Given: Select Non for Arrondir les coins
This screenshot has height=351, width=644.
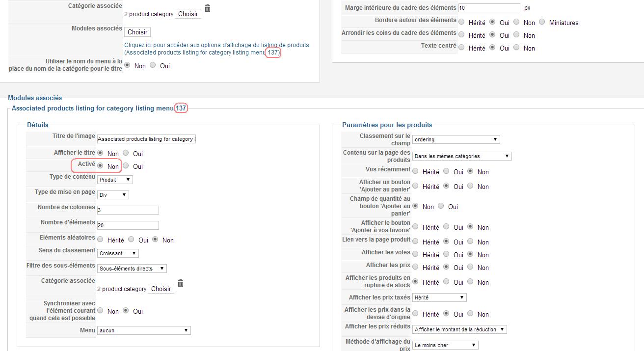Looking at the screenshot, I should point(517,34).
